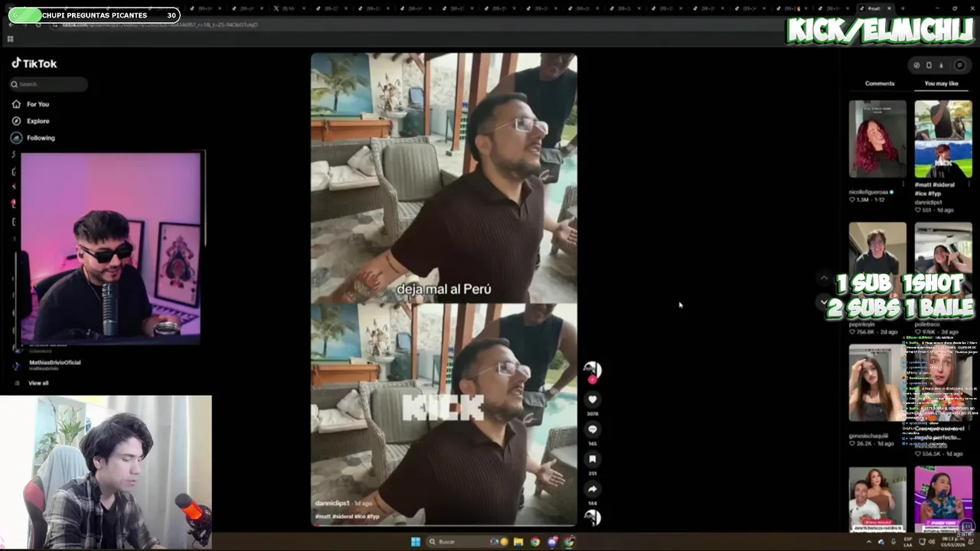Open the polintreco car video thumbnail
This screenshot has width=980, height=551.
[x=943, y=260]
